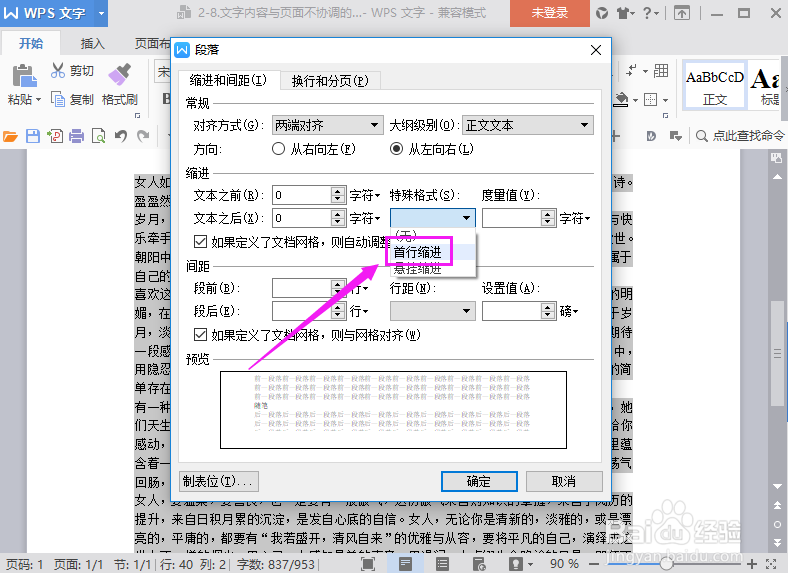The image size is (788, 584).
Task: Open Print Preview icon
Action: click(98, 136)
